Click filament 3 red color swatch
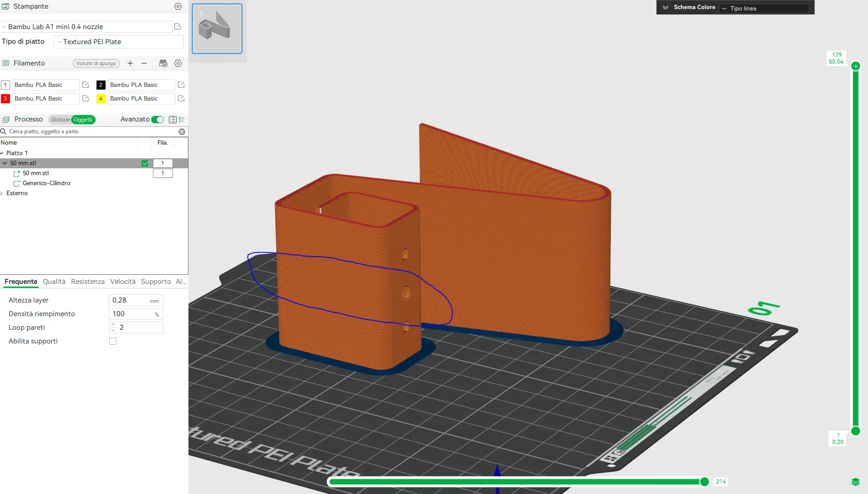The width and height of the screenshot is (868, 494). [5, 98]
